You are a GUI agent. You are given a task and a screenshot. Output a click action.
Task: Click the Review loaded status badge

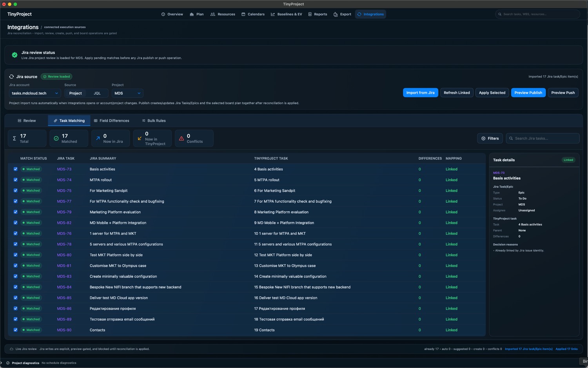pyautogui.click(x=56, y=77)
